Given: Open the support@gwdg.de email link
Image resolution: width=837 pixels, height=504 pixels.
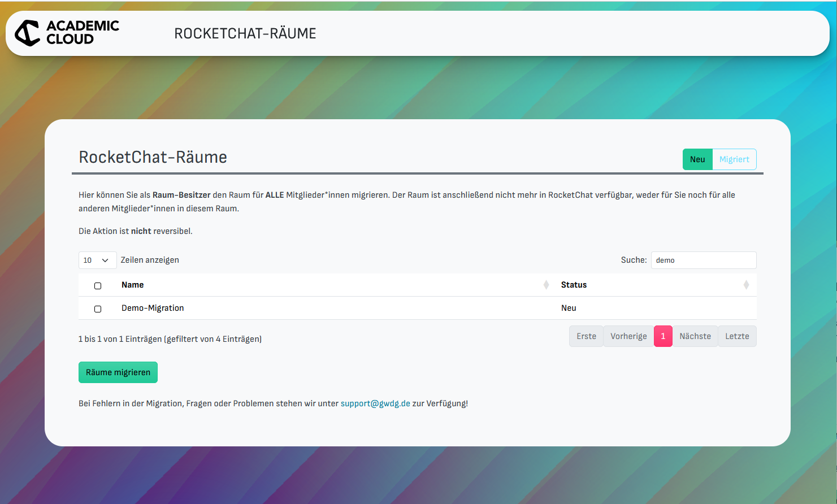Looking at the screenshot, I should point(375,403).
